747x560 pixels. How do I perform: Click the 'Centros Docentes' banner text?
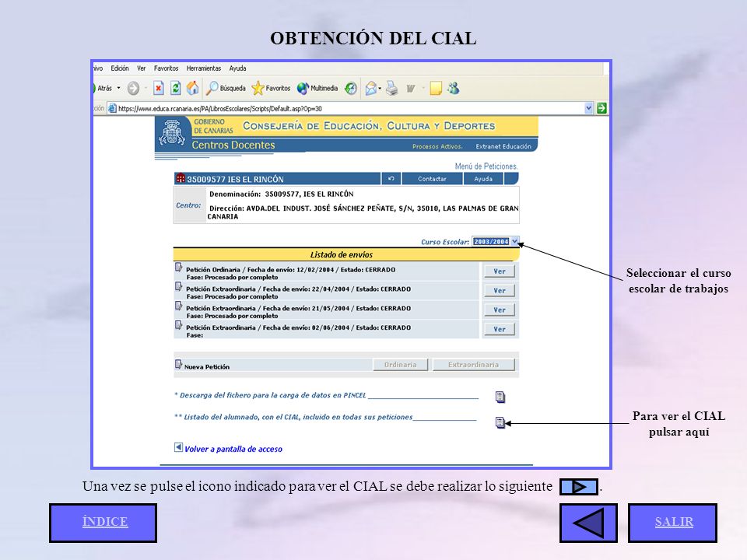point(233,145)
